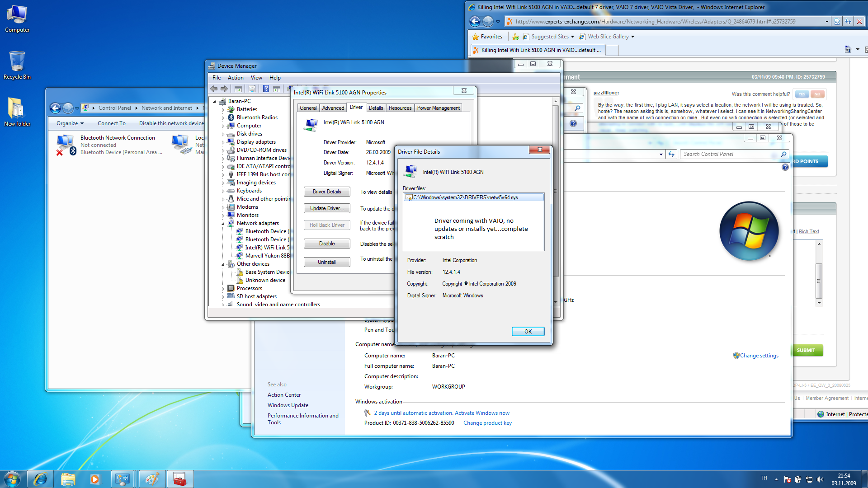This screenshot has height=488, width=868.
Task: Select the netw5v64.sys driver file entry
Action: coord(473,197)
